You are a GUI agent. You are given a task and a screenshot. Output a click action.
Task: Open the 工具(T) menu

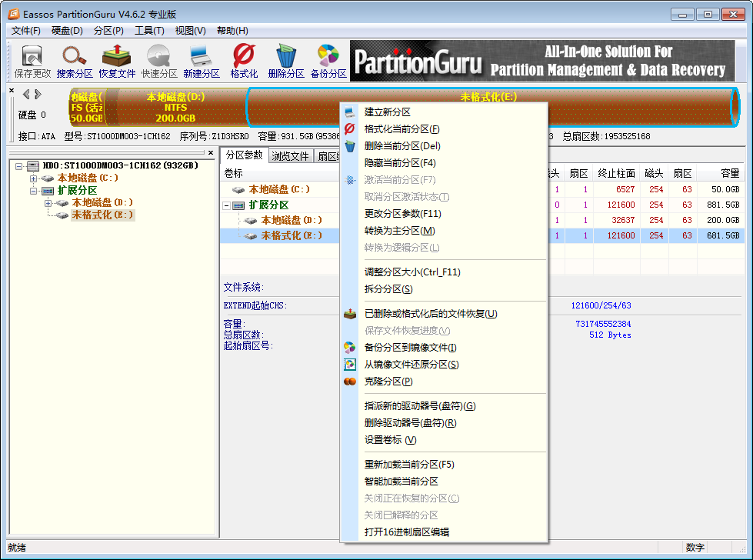149,31
